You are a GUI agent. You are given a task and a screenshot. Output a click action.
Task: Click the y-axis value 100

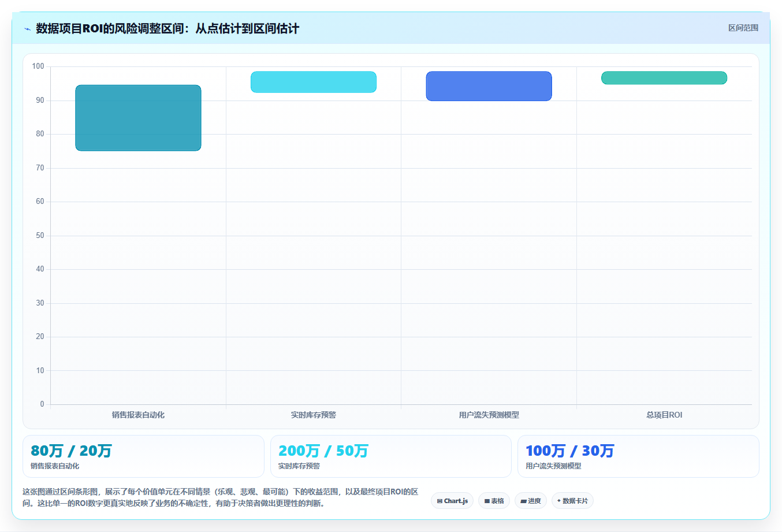[x=38, y=66]
